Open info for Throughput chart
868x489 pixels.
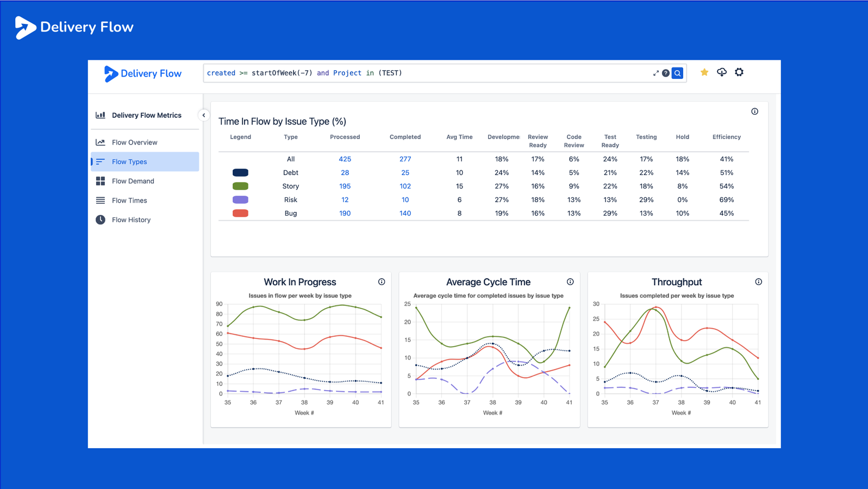click(x=759, y=282)
